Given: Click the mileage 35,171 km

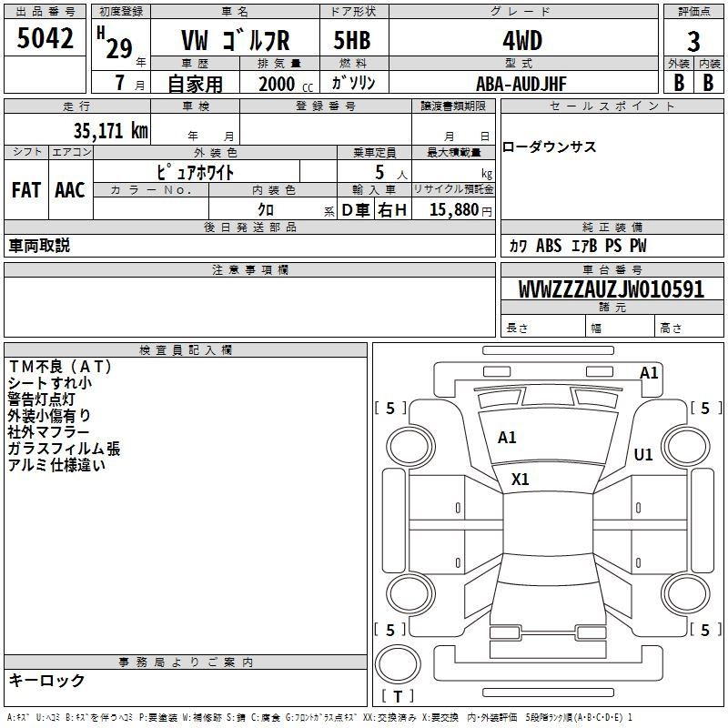Looking at the screenshot, I should click(110, 131).
